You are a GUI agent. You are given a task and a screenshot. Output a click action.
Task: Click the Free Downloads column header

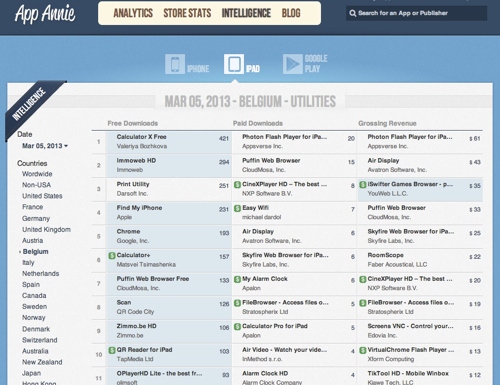(133, 124)
